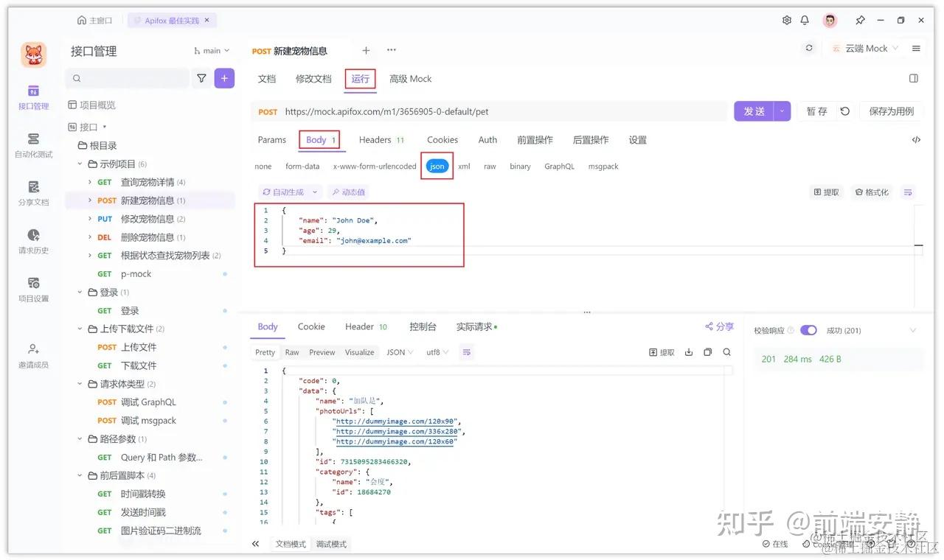Screen dimensions: 944x560
Task: Select 分享文档 sidebar icon
Action: (x=33, y=193)
